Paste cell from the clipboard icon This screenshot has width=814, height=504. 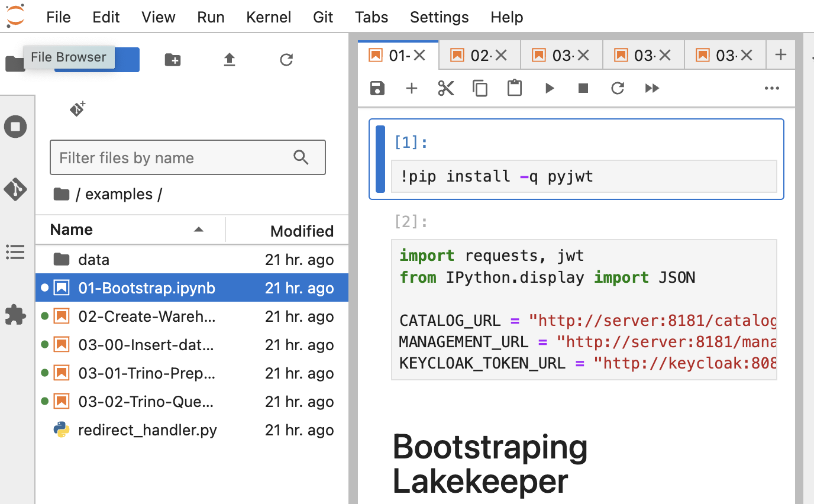pos(515,88)
